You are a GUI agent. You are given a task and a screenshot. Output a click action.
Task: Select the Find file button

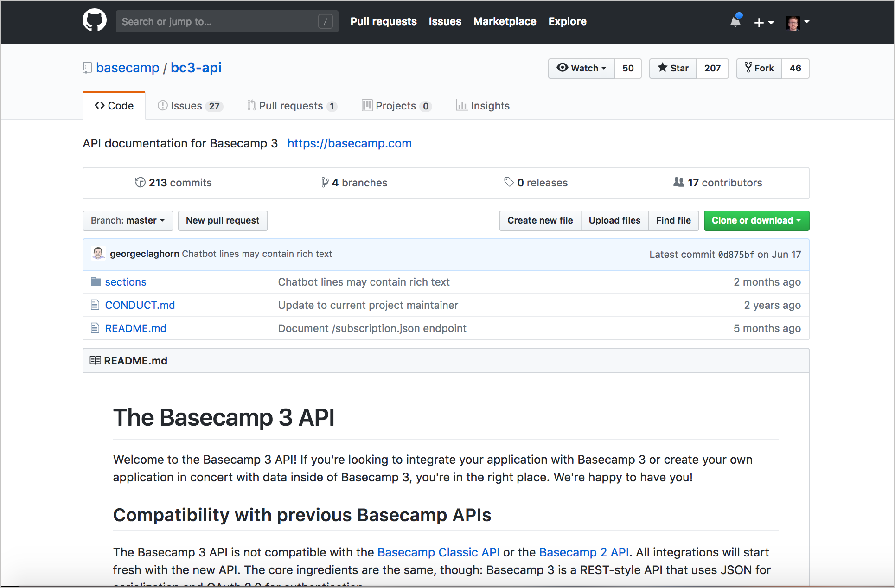click(673, 220)
